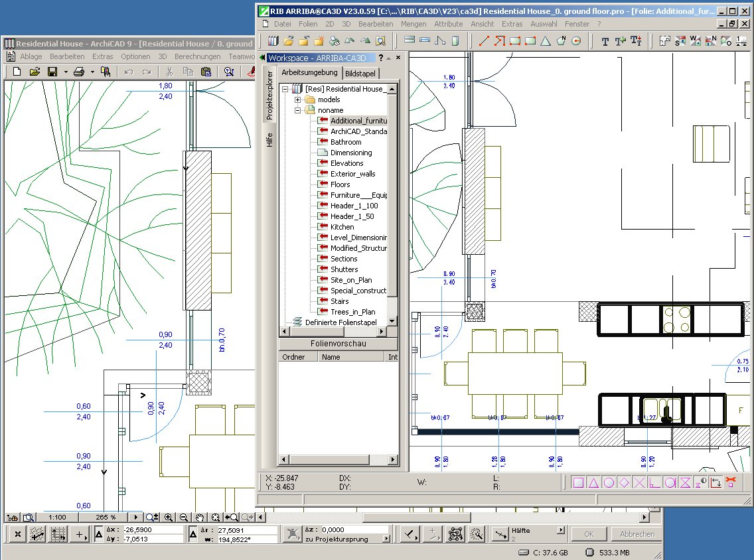Collapse the noname folder in tree
The width and height of the screenshot is (754, 560).
point(297,110)
